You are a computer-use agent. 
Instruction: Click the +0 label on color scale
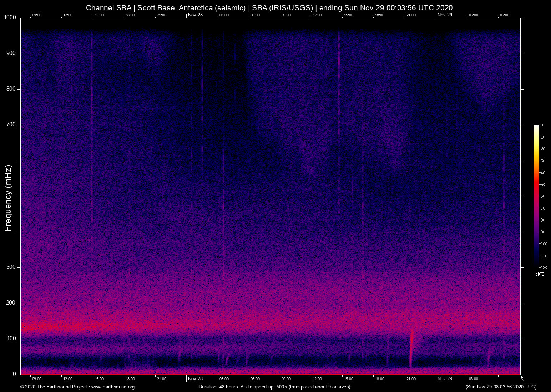click(x=541, y=125)
